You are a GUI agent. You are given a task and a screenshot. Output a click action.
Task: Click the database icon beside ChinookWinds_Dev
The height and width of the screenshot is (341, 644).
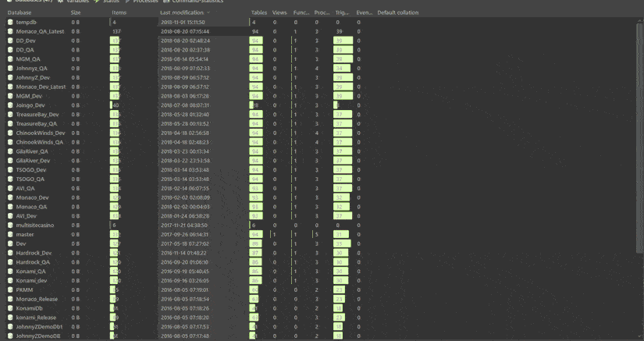coord(10,133)
